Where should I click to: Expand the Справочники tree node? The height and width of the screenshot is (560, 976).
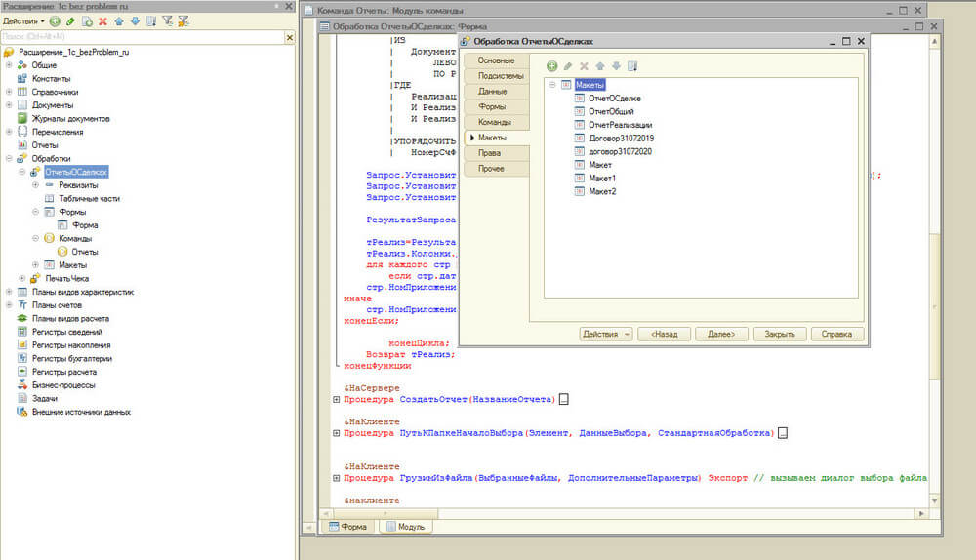click(x=9, y=92)
